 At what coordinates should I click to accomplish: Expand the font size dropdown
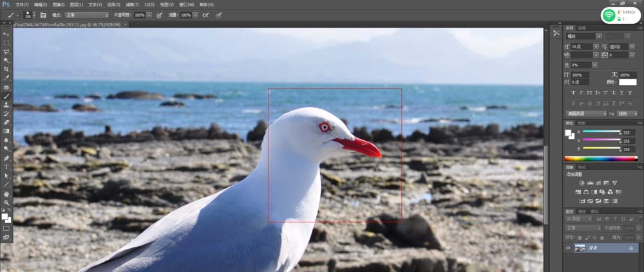pos(596,47)
